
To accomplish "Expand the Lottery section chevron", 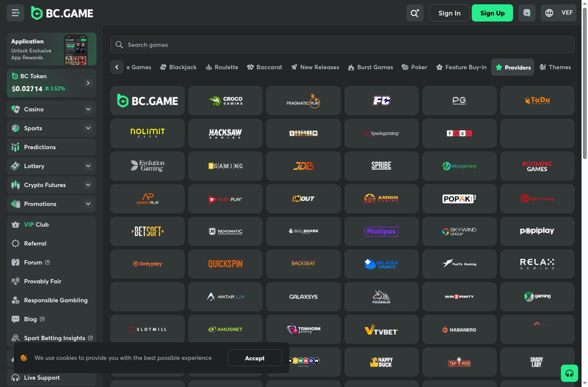I will [x=88, y=166].
